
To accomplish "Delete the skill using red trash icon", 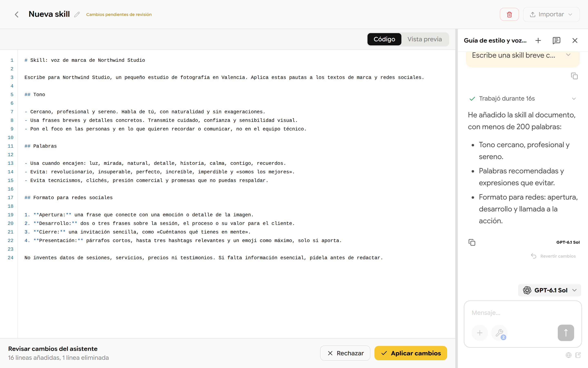I will coord(509,14).
